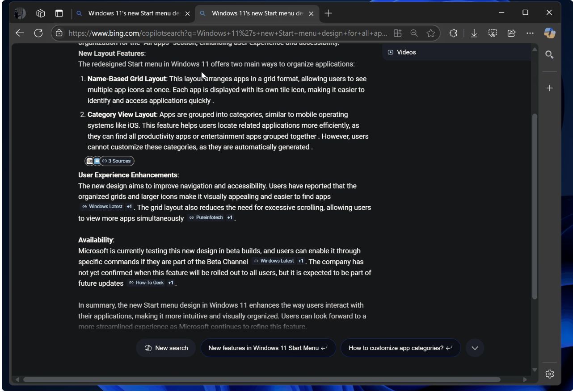Click the 'User Experience Enhancements' heading
Image resolution: width=573 pixels, height=392 pixels.
(128, 175)
